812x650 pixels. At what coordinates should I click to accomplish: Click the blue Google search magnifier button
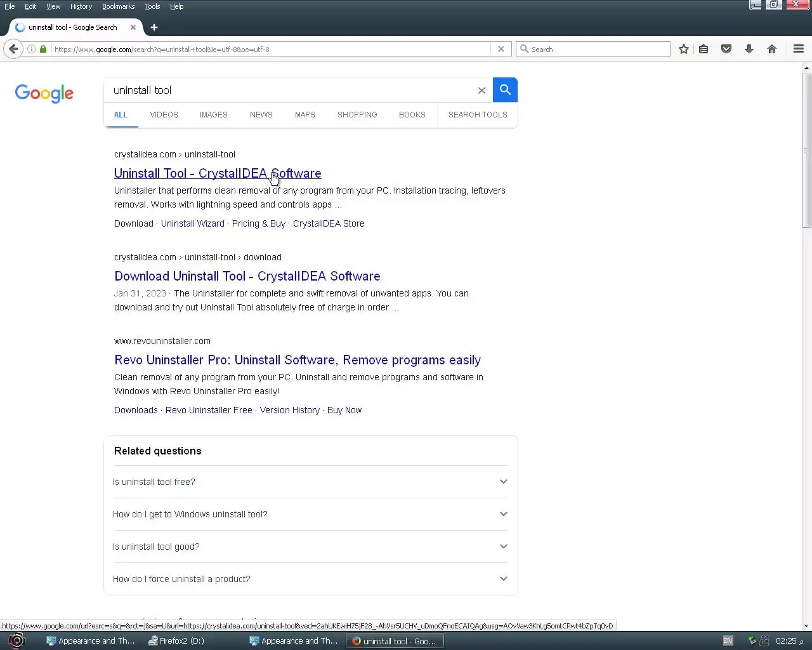505,90
